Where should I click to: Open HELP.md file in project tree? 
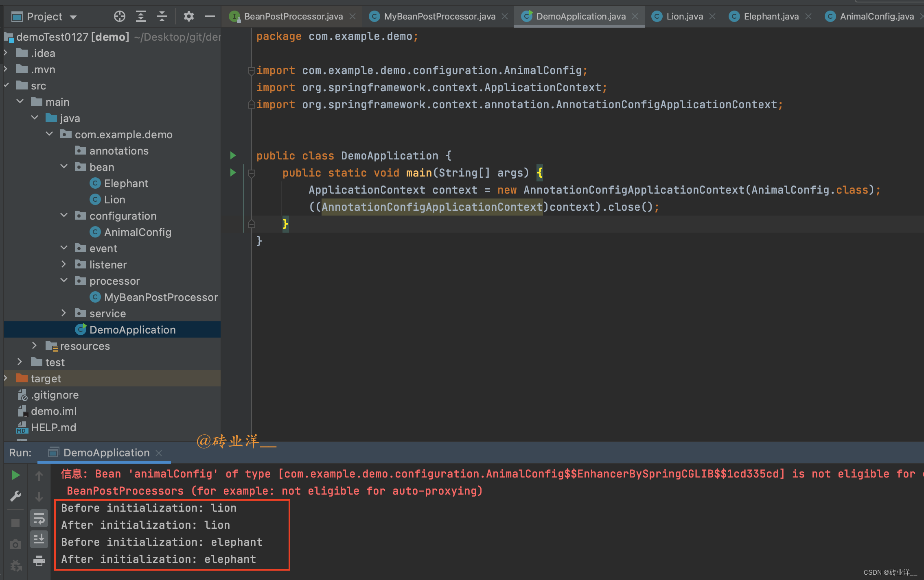click(x=53, y=427)
